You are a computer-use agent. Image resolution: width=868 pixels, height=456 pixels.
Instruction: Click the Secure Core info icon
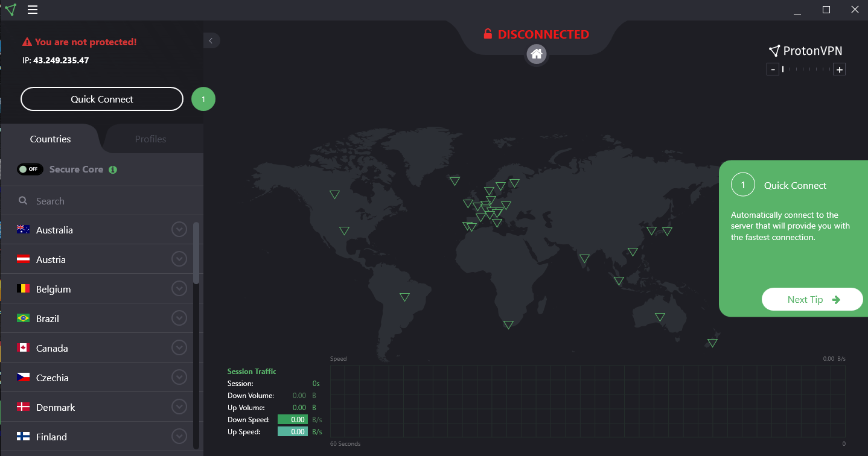[x=112, y=169]
